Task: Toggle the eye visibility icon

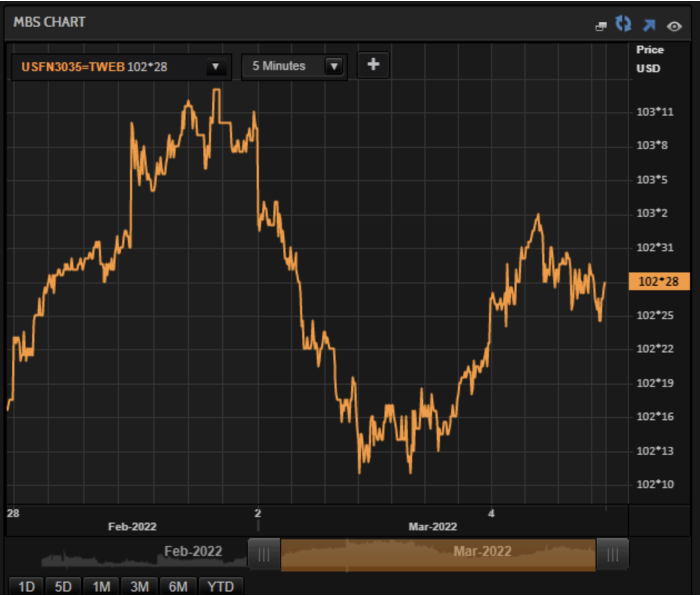Action: point(674,26)
